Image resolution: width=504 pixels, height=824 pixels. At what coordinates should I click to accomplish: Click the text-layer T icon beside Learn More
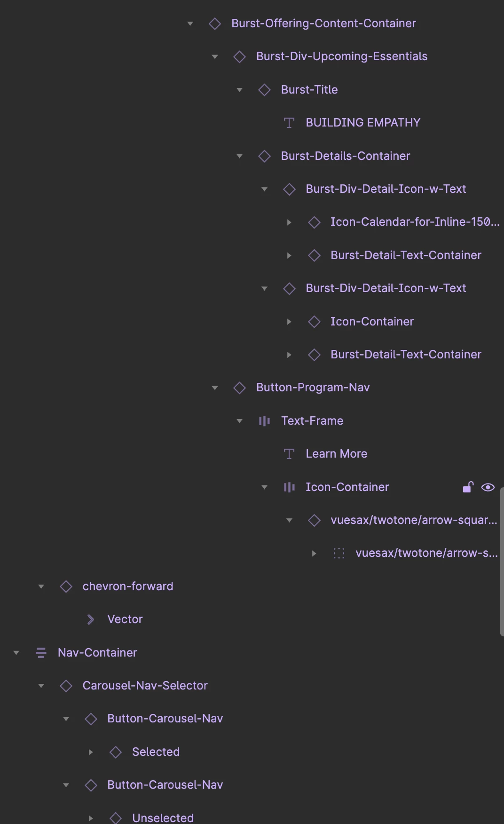click(289, 454)
